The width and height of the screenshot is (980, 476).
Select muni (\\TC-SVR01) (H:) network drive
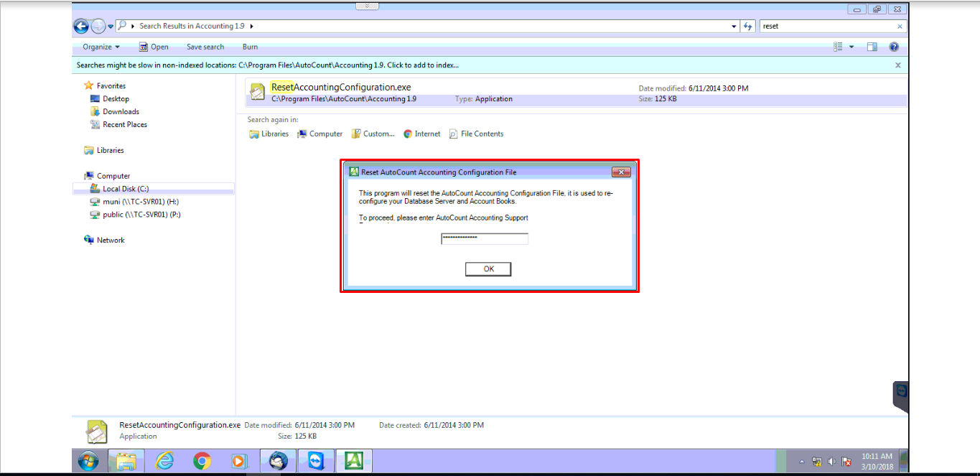pyautogui.click(x=134, y=202)
